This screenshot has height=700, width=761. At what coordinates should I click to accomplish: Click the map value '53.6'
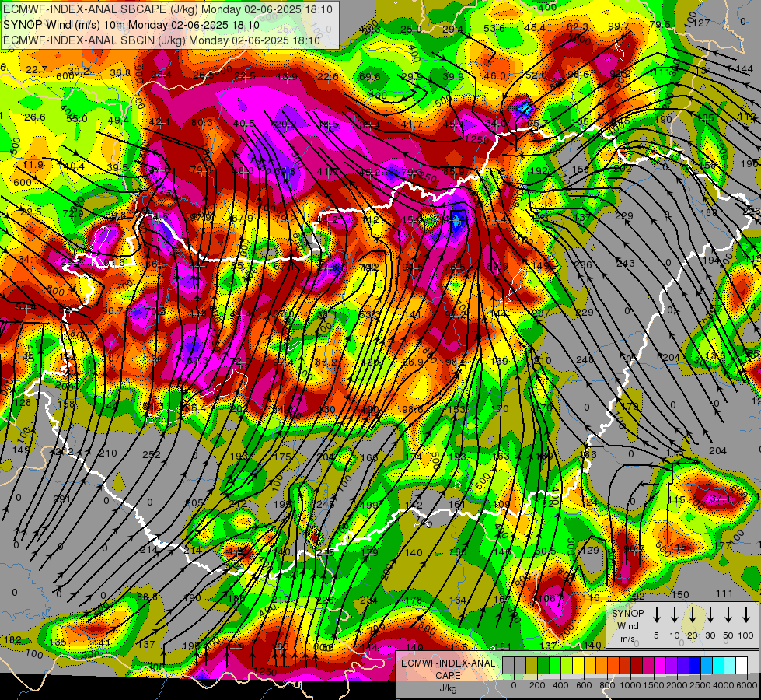[494, 29]
